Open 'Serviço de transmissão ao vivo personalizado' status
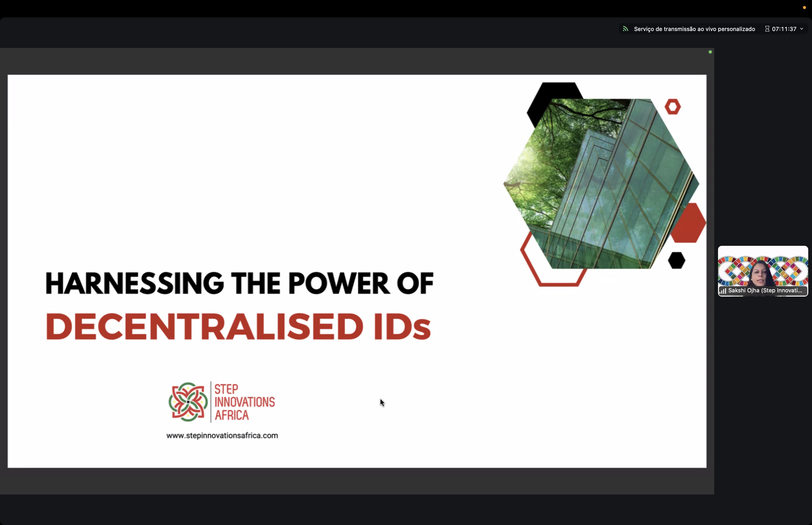The height and width of the screenshot is (525, 812). 694,29
